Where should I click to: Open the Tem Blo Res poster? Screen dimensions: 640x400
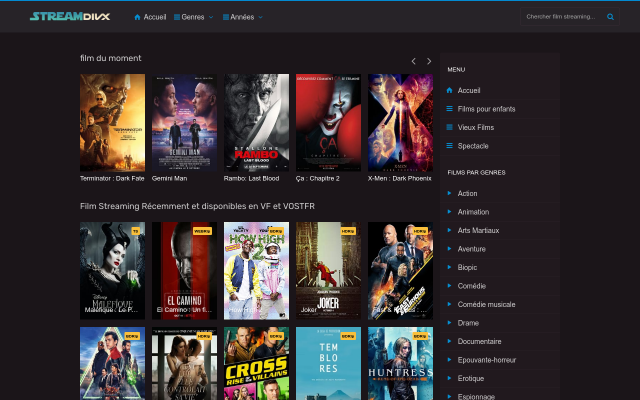[x=328, y=363]
